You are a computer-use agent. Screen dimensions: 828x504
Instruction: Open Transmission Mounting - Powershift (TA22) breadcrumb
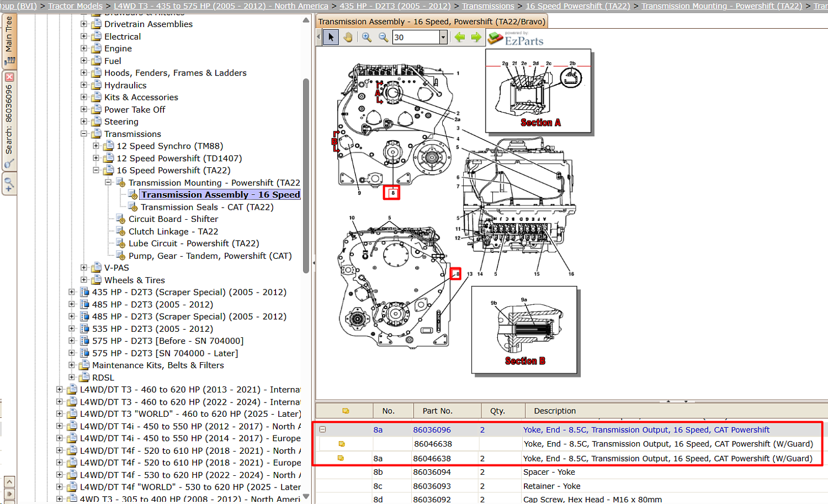(721, 6)
